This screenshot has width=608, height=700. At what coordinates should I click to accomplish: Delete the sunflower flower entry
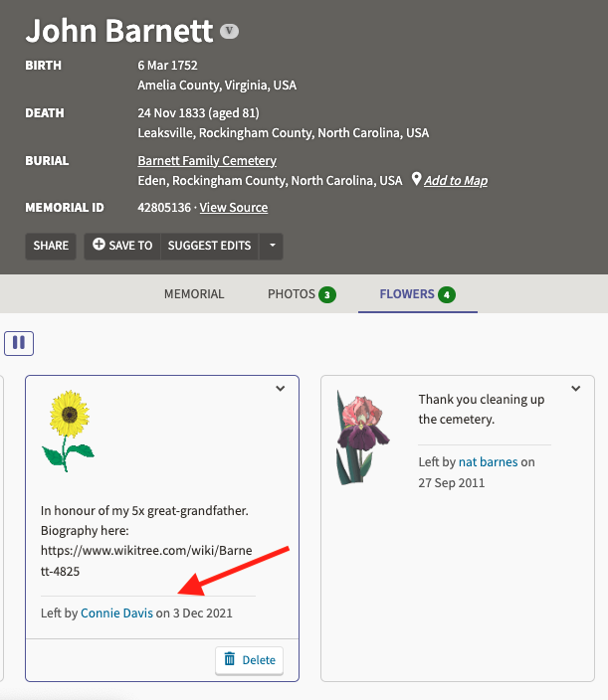250,660
